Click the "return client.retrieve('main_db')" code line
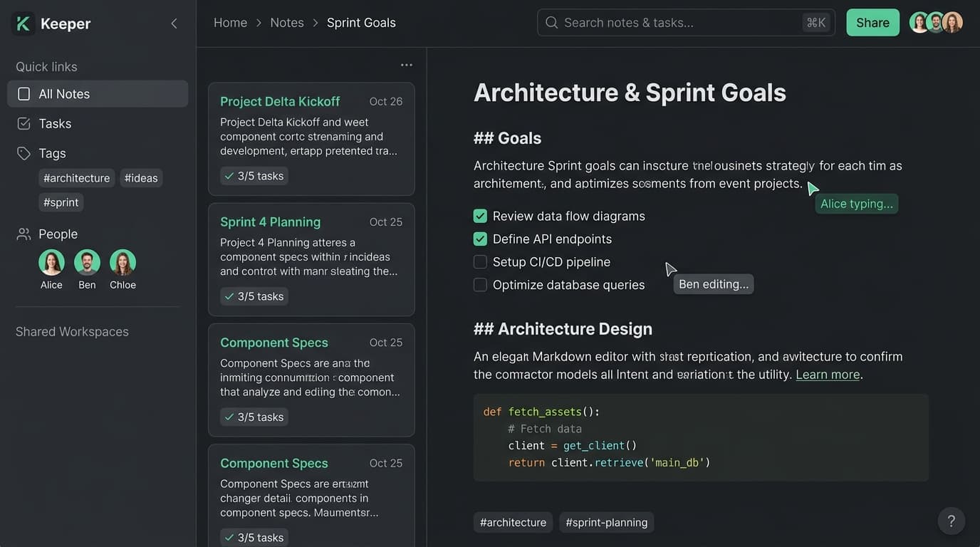This screenshot has width=980, height=547. pyautogui.click(x=609, y=463)
